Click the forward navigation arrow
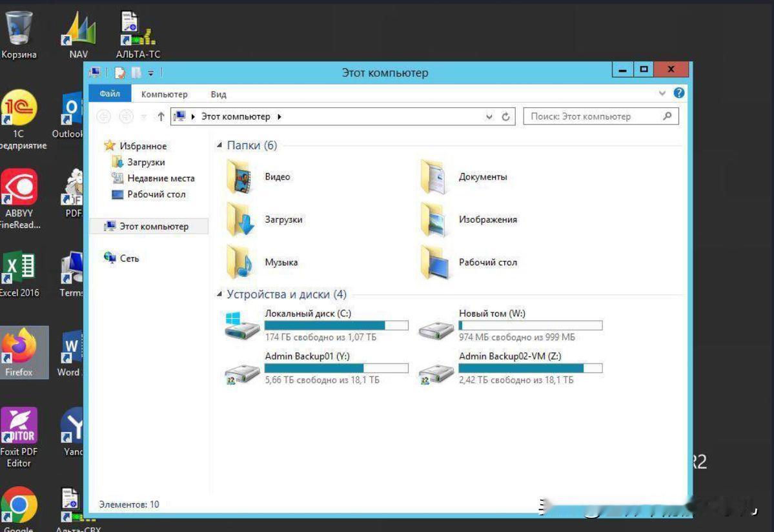The image size is (774, 532). [127, 116]
